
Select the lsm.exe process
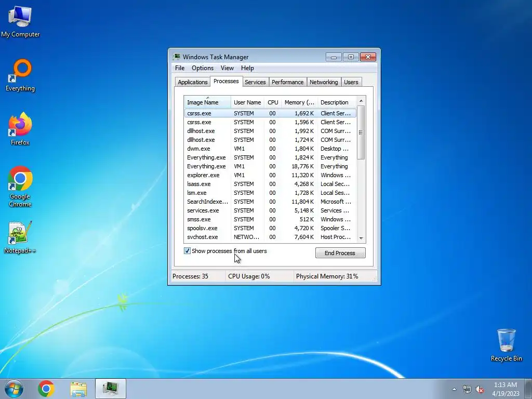(x=270, y=193)
